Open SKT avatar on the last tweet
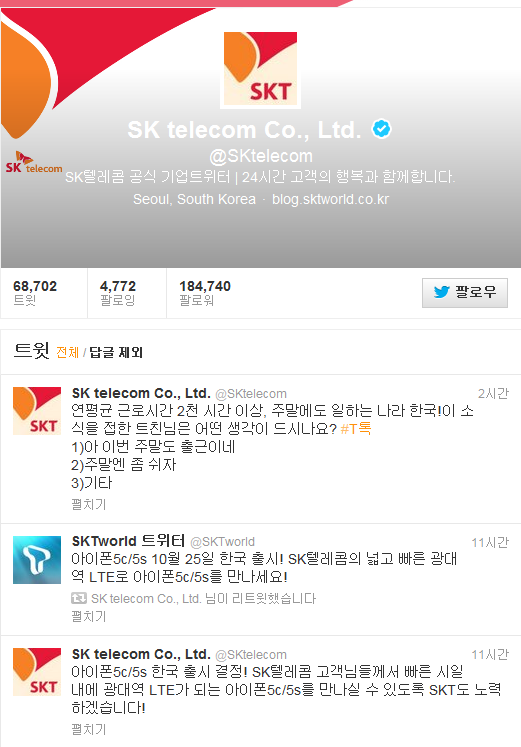Viewport: 521px width, 747px height. [x=37, y=672]
